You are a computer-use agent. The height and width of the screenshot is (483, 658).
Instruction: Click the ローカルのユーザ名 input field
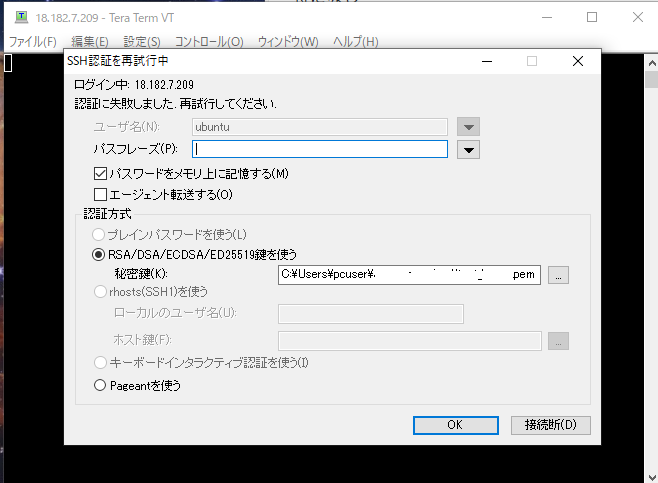pos(371,314)
